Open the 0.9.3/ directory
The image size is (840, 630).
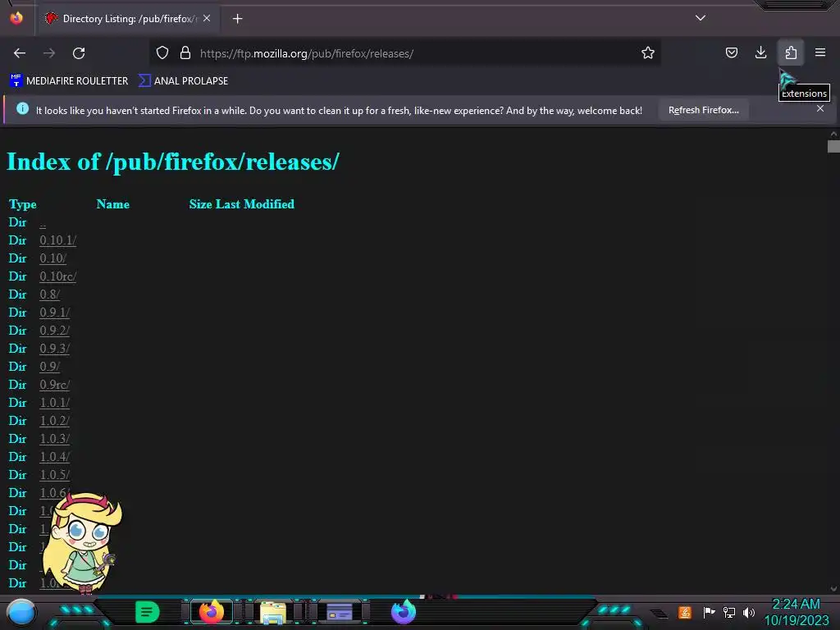click(55, 349)
